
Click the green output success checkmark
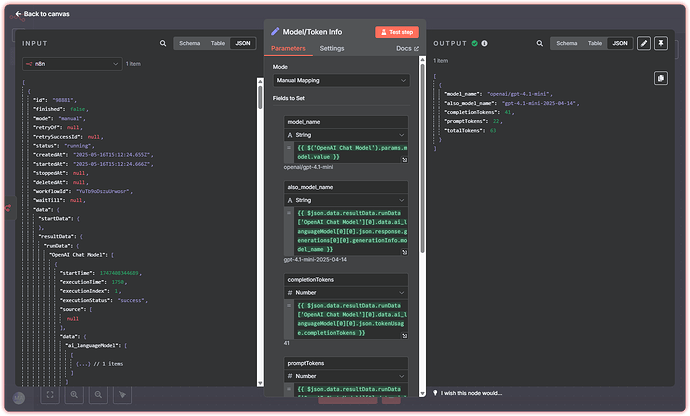(x=474, y=43)
